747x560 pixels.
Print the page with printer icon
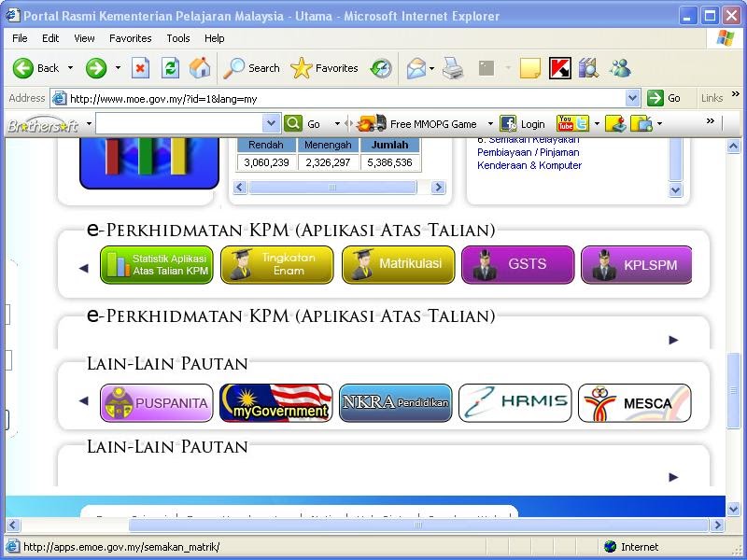[453, 68]
